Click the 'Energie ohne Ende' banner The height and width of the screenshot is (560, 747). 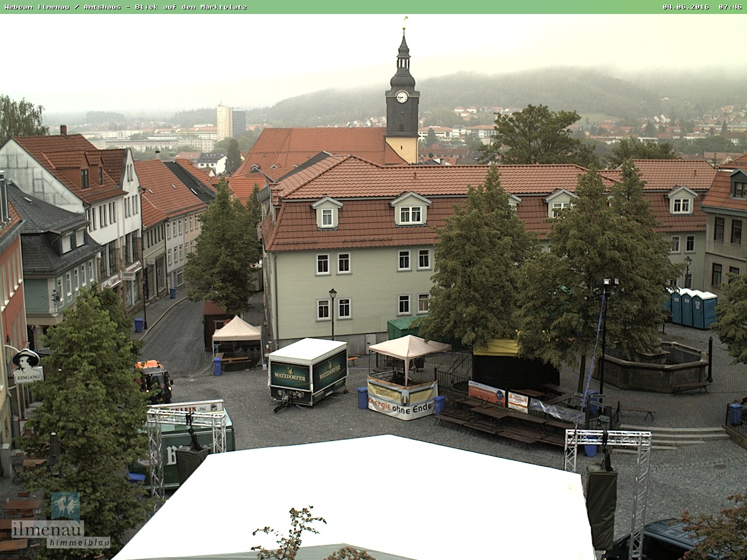point(402,400)
